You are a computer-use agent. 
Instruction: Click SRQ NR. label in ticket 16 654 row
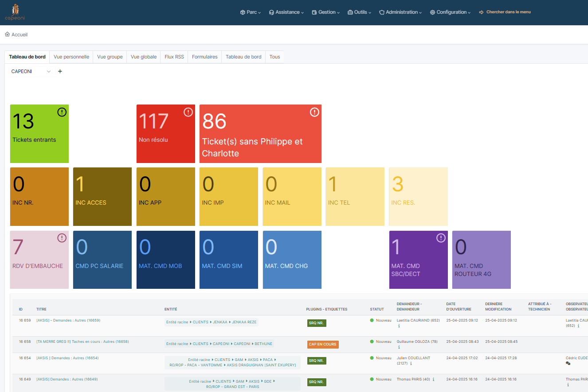point(317,361)
